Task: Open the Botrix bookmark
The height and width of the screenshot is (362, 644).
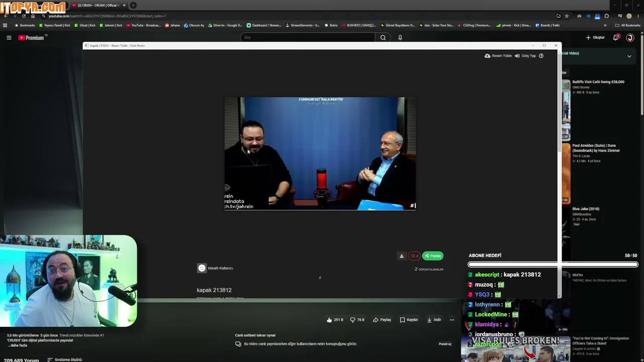Action: [332, 25]
